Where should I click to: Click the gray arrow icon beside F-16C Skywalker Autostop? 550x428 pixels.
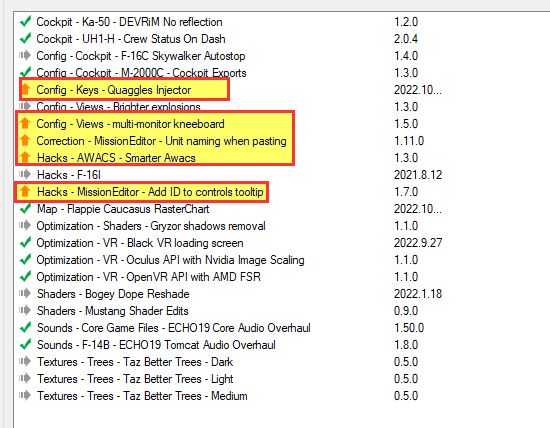point(25,55)
